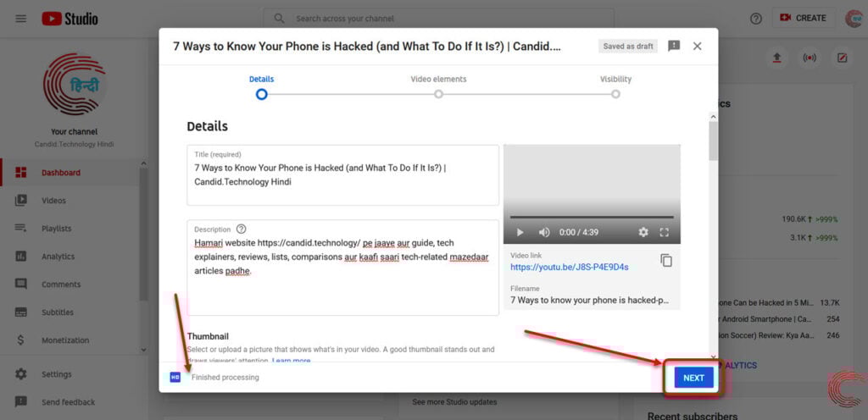Click the Your channel label
868x420 pixels.
(x=75, y=131)
